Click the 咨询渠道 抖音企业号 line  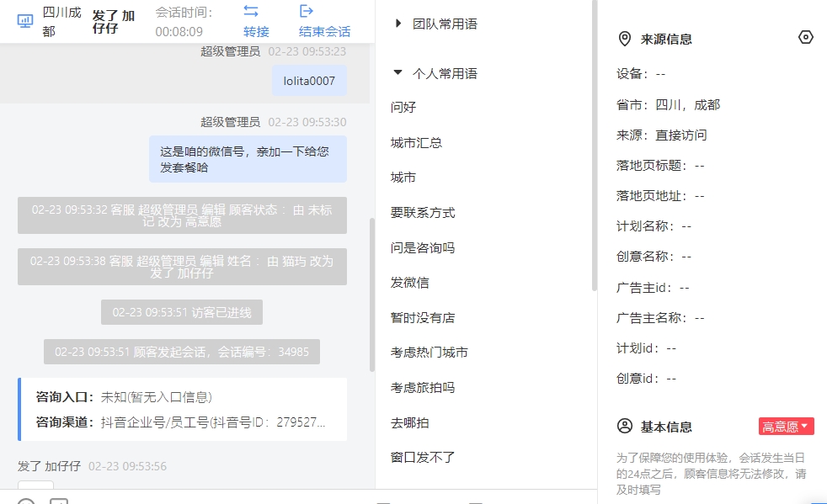point(180,422)
